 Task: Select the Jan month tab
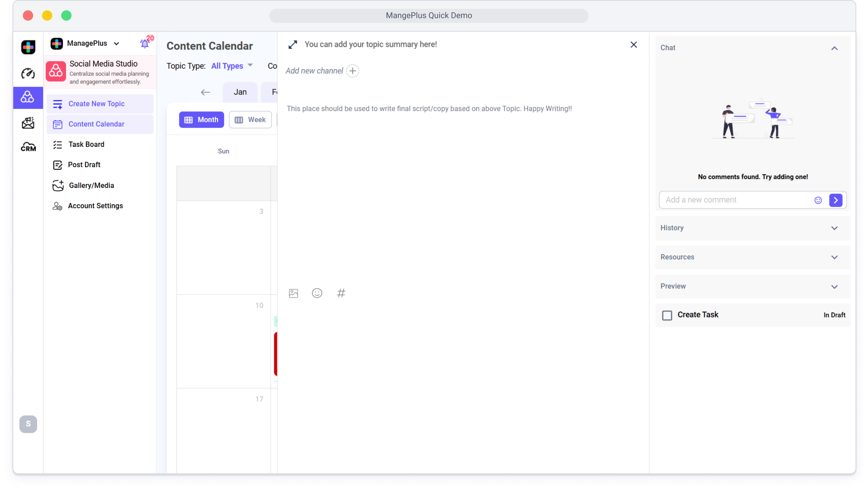tap(240, 92)
